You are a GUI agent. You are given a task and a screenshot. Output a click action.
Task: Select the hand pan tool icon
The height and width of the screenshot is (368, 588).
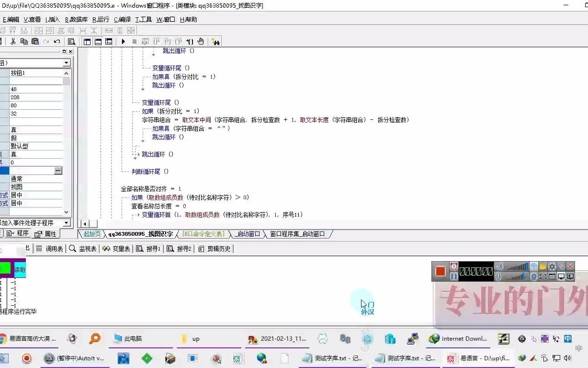click(201, 41)
